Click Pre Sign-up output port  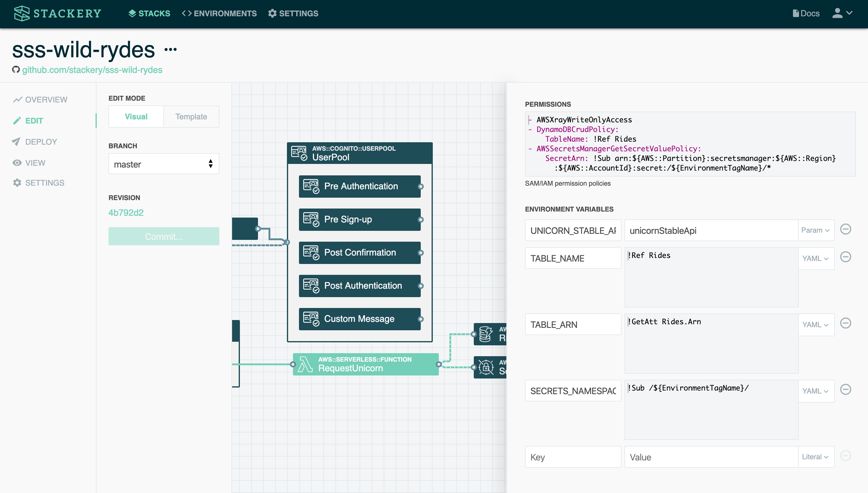pos(421,220)
